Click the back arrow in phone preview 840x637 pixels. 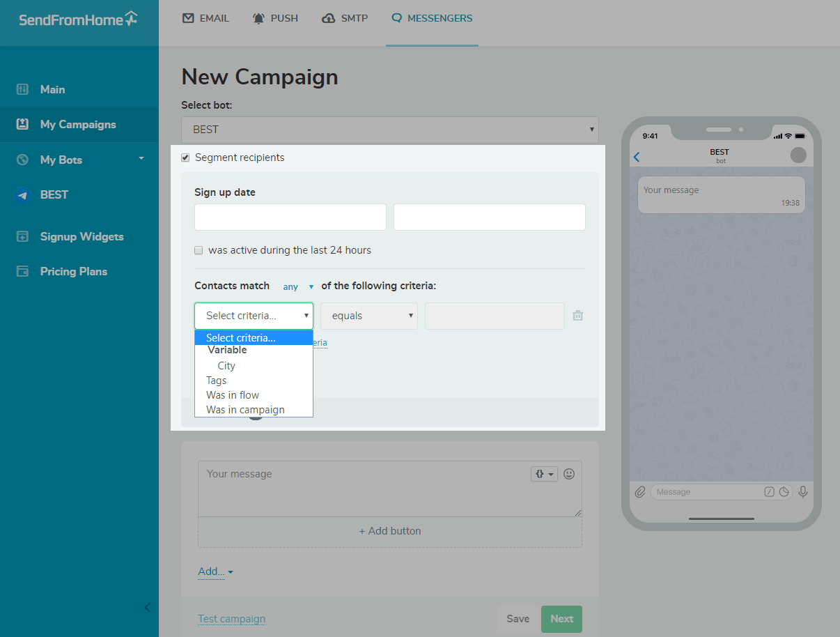(x=637, y=158)
